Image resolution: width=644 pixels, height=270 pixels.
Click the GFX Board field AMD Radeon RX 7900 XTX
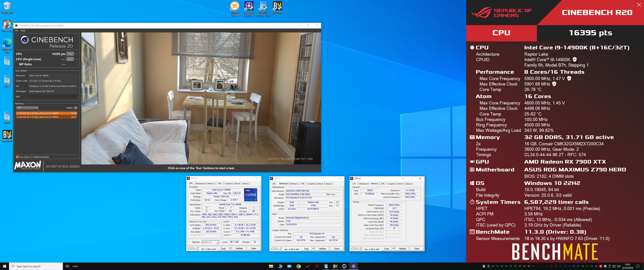point(53,91)
